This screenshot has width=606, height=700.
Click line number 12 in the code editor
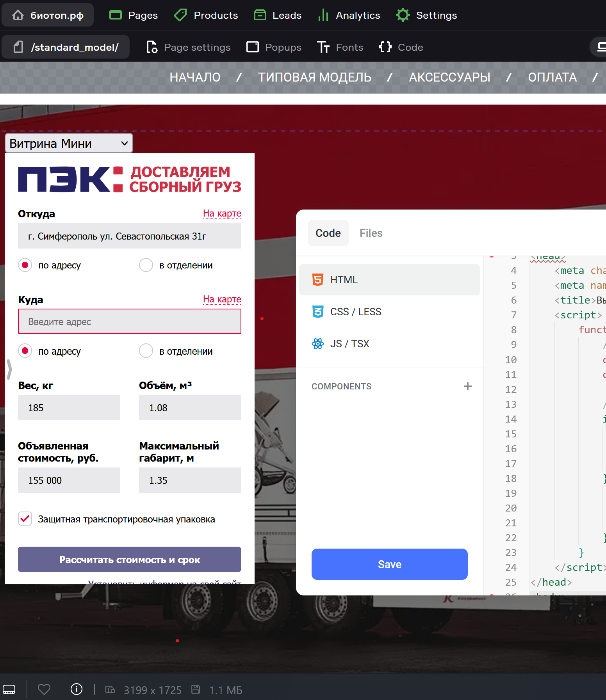pos(511,389)
